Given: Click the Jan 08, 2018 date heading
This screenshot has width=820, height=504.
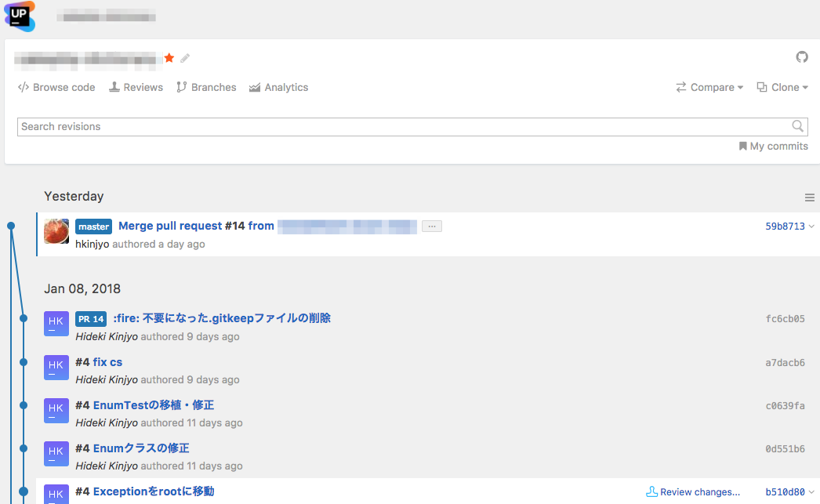Looking at the screenshot, I should pos(82,288).
